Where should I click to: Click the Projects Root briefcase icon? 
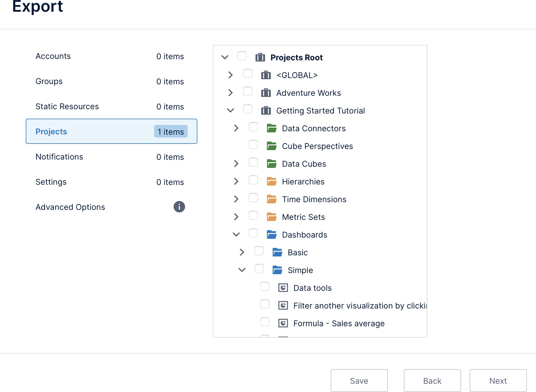point(260,57)
